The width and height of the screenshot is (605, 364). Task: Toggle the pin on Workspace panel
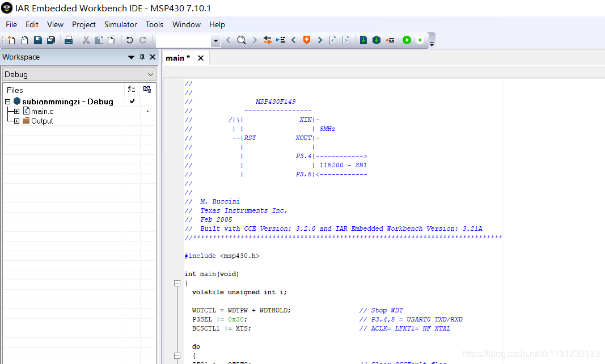(x=142, y=57)
